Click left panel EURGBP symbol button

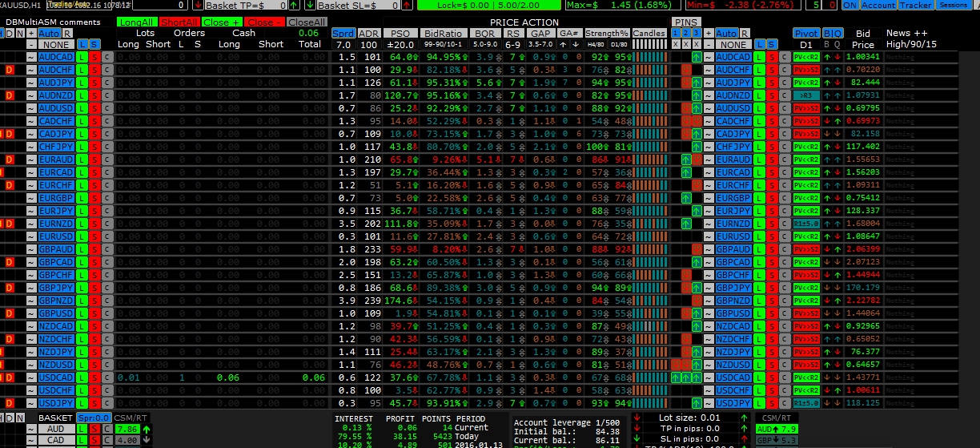tap(56, 198)
